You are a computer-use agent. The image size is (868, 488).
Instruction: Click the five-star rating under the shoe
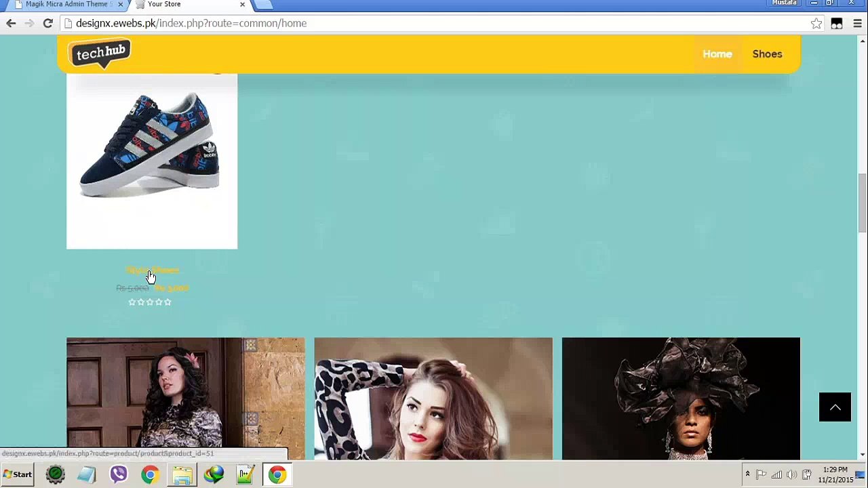[x=150, y=302]
